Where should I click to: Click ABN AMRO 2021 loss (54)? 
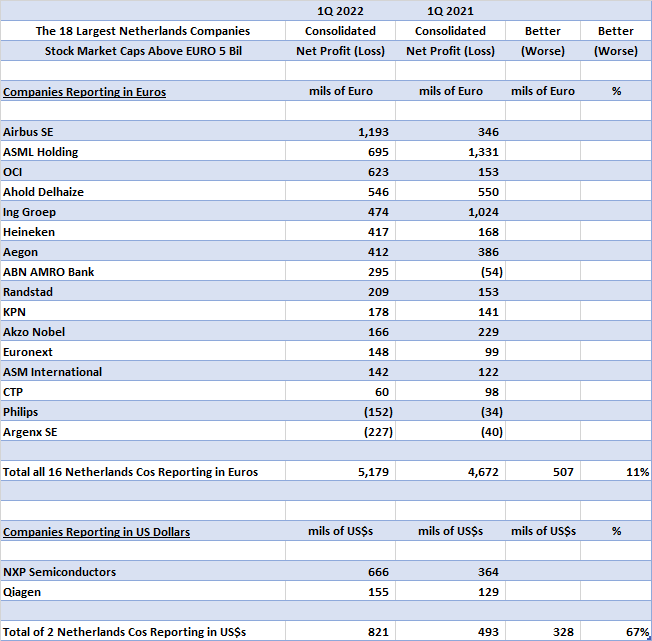[491, 271]
